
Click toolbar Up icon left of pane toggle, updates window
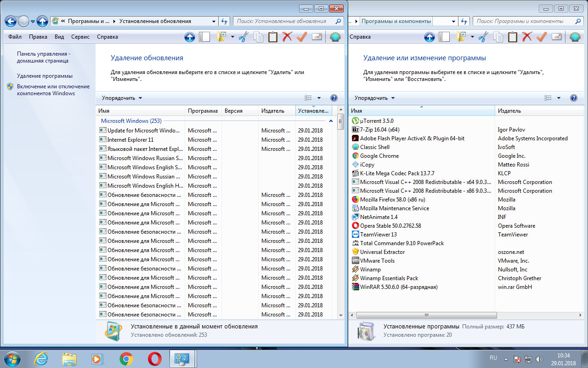click(x=190, y=37)
